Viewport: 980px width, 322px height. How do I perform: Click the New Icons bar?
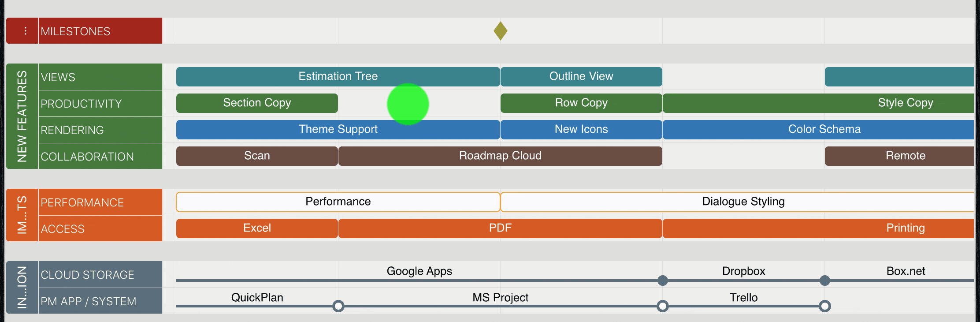point(581,129)
